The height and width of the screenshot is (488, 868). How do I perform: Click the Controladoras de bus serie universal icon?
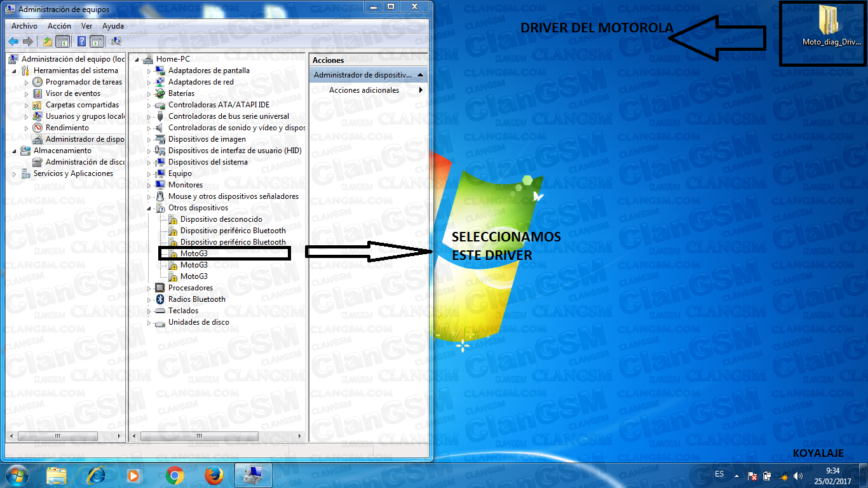160,116
